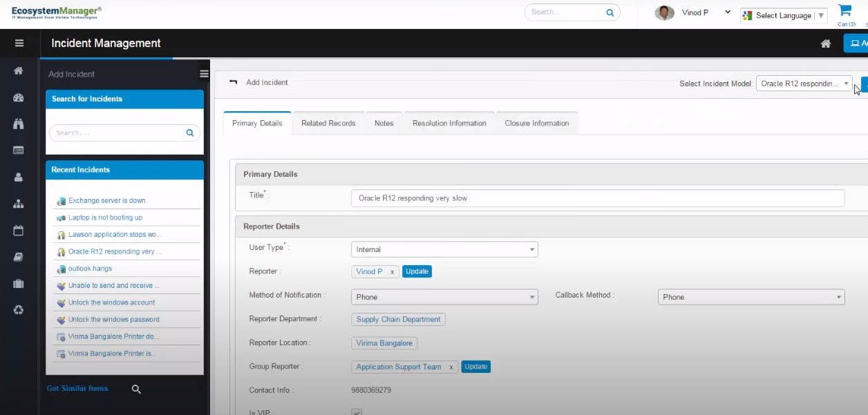Open the Select Incident Model dropdown
868x415 pixels.
pyautogui.click(x=804, y=84)
